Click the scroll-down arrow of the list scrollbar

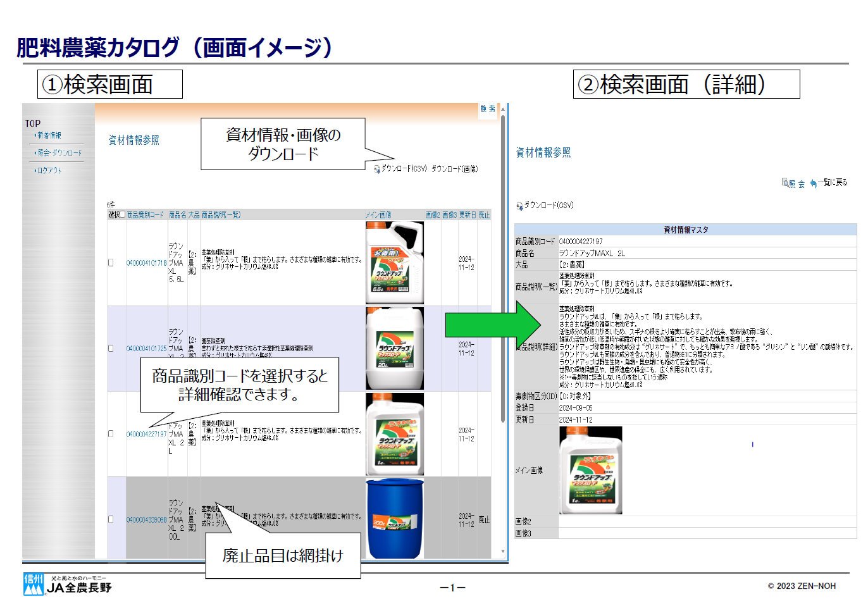(503, 552)
